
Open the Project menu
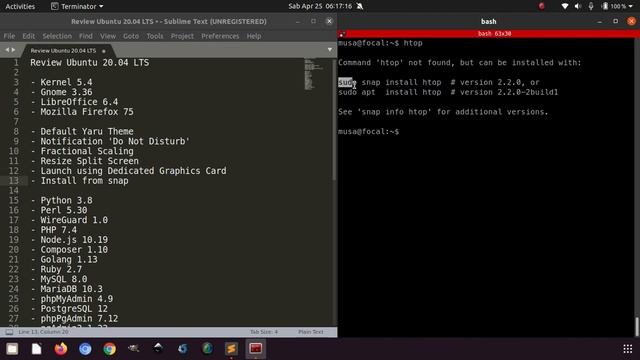coord(182,36)
